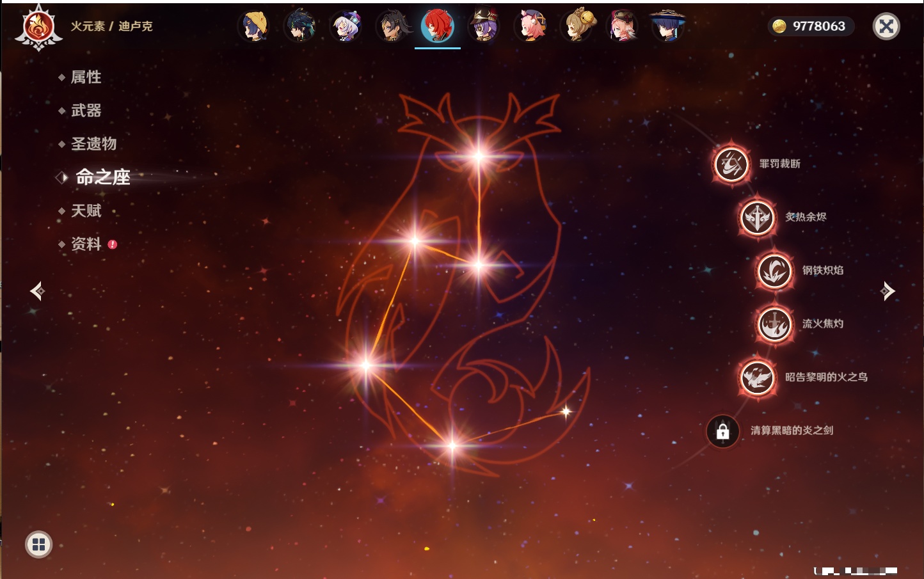The image size is (924, 579).
Task: Open the 流火焦灼 constellation icon
Action: 774,324
